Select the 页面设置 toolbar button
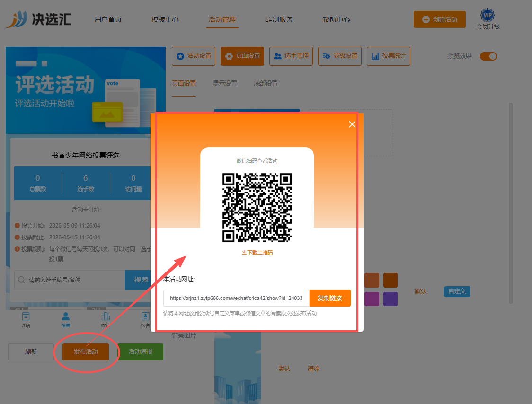This screenshot has height=404, width=532. [x=242, y=56]
